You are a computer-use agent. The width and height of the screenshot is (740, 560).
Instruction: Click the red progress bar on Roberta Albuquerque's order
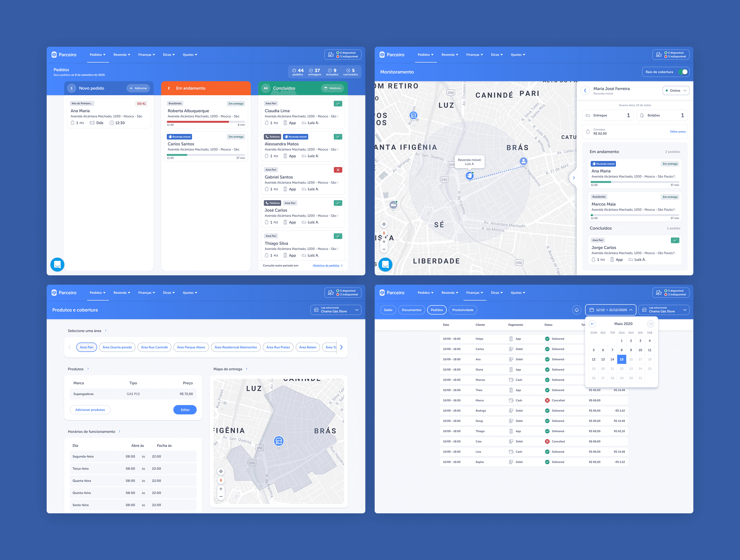pos(198,122)
